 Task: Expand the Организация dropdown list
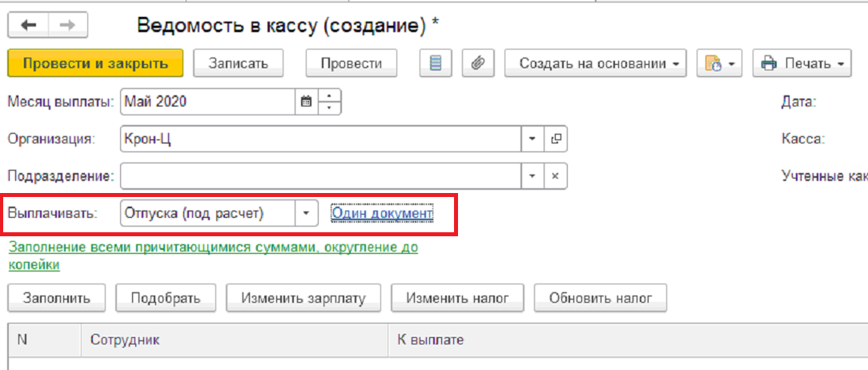pyautogui.click(x=532, y=139)
